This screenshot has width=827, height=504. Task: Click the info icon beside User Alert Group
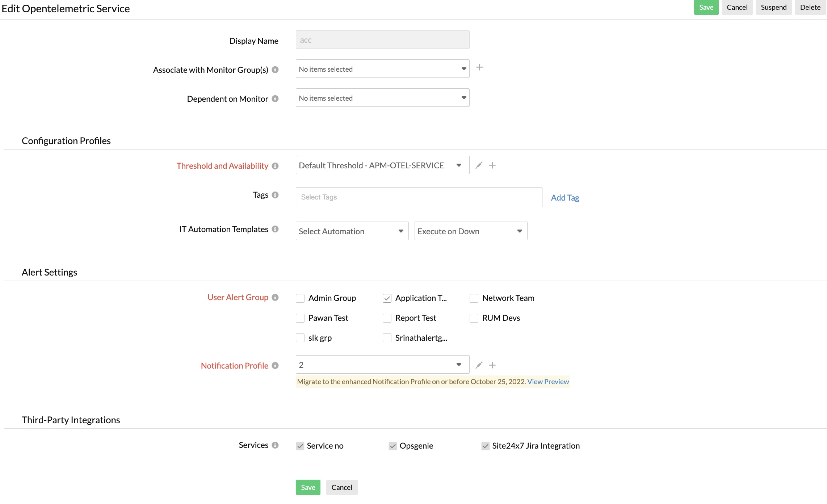coord(275,297)
